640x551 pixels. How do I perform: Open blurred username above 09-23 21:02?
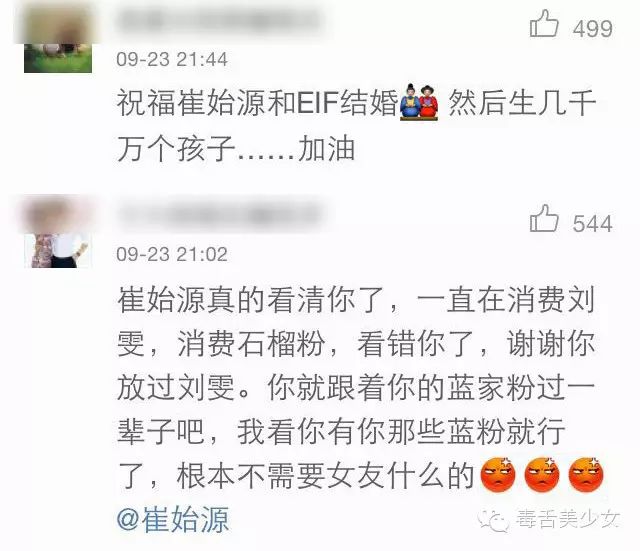pos(220,215)
